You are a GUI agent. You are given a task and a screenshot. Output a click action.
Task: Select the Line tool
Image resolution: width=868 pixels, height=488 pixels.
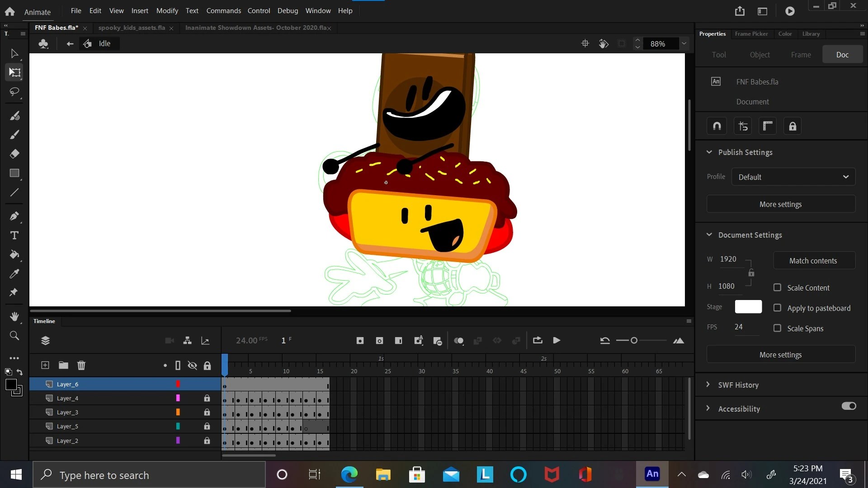14,192
